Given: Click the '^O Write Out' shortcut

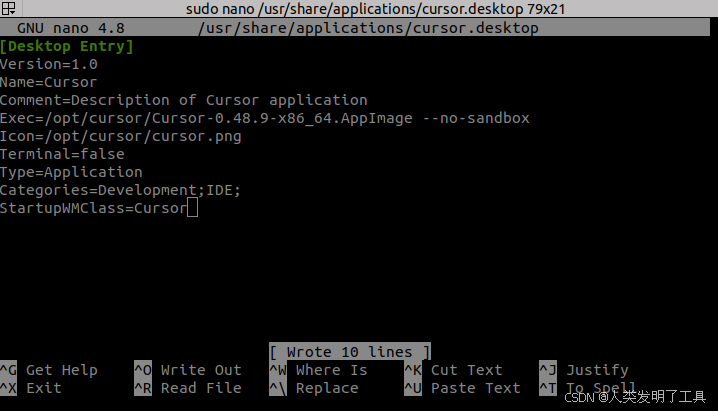Looking at the screenshot, I should [x=188, y=370].
